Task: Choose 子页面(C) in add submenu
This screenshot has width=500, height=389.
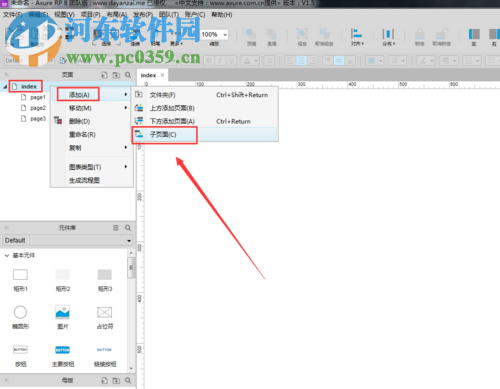Action: (205, 135)
